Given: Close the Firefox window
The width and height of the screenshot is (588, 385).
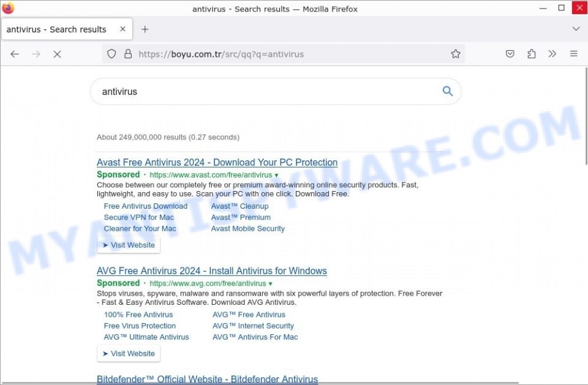Looking at the screenshot, I should (579, 8).
